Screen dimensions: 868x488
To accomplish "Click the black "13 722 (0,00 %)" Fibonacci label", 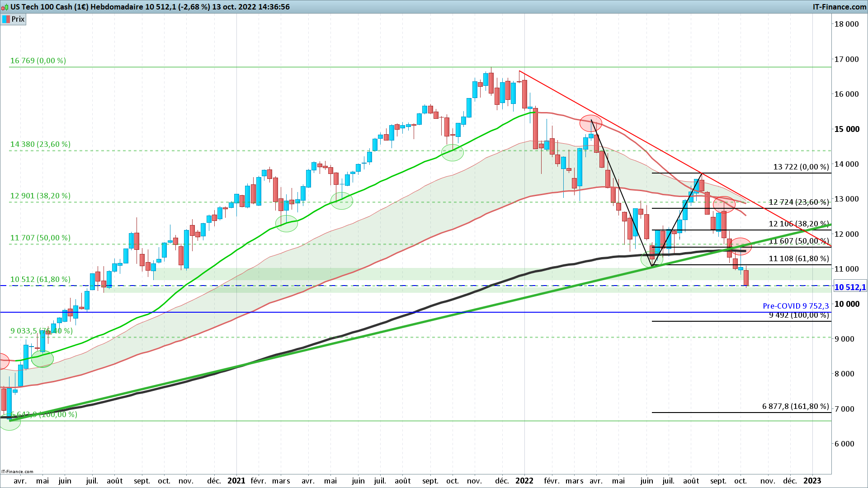I will click(x=801, y=167).
